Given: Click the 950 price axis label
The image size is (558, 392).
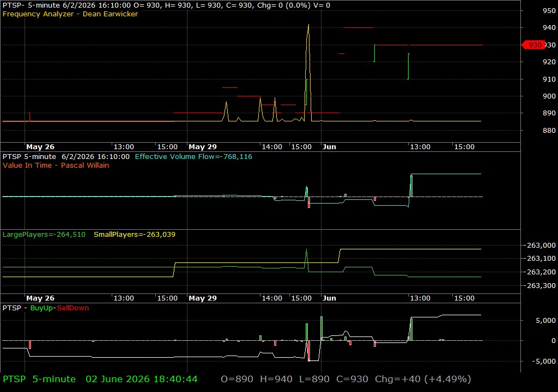Looking at the screenshot, I should [x=549, y=11].
